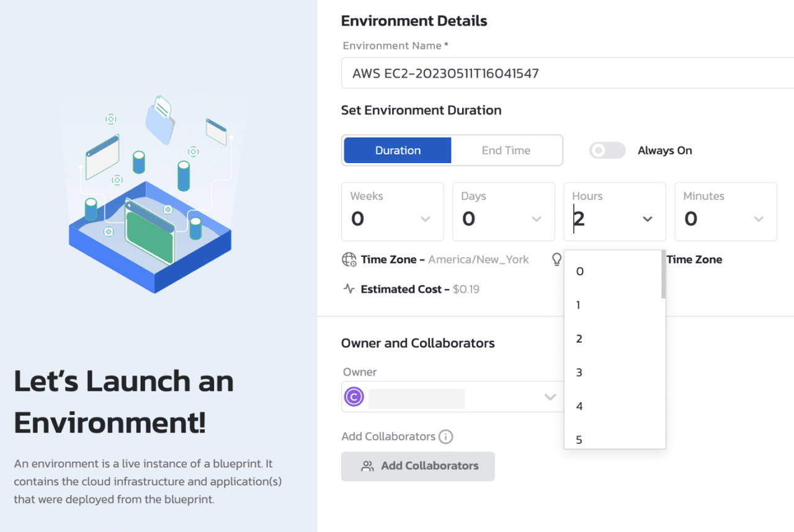Image resolution: width=794 pixels, height=532 pixels.
Task: Click the globe Time Zone icon
Action: pyautogui.click(x=349, y=260)
